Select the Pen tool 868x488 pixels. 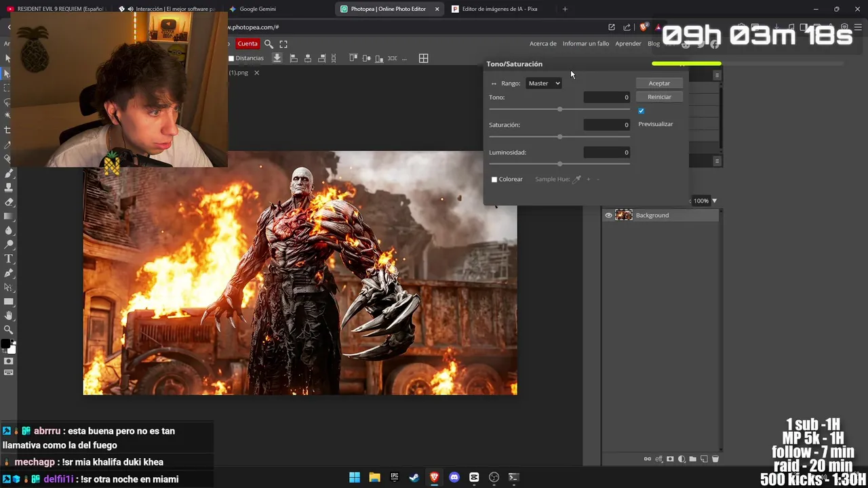pyautogui.click(x=8, y=273)
